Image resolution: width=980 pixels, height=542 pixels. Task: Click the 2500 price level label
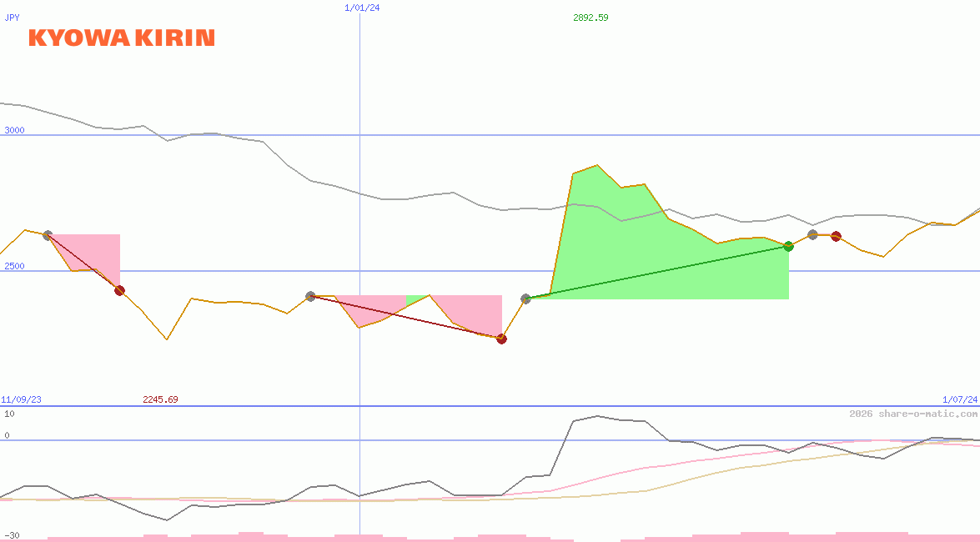coord(14,266)
